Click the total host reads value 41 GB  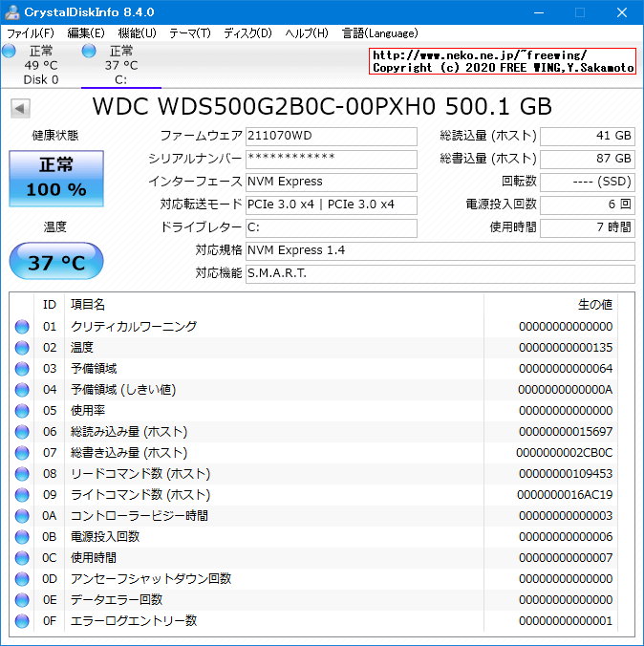(587, 137)
